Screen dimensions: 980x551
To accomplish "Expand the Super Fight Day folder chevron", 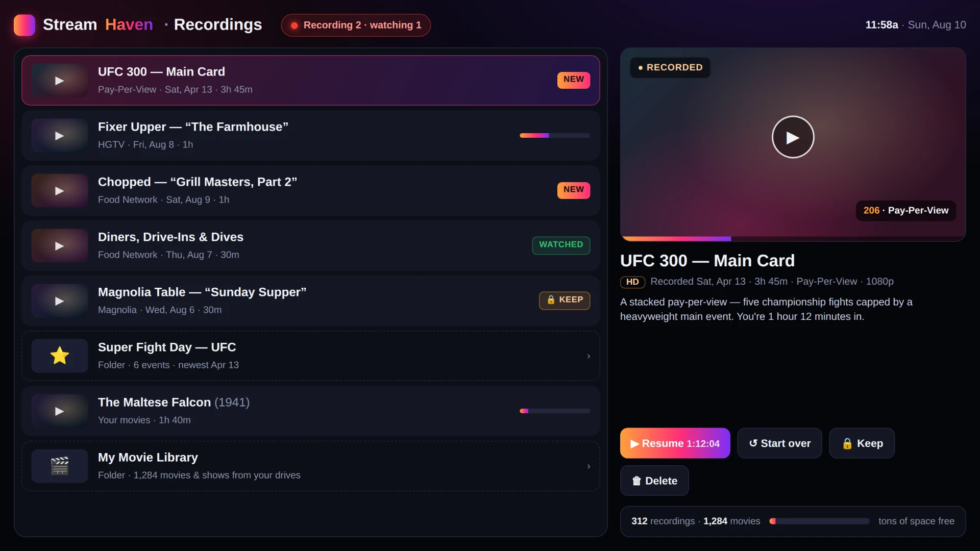I will (x=589, y=356).
